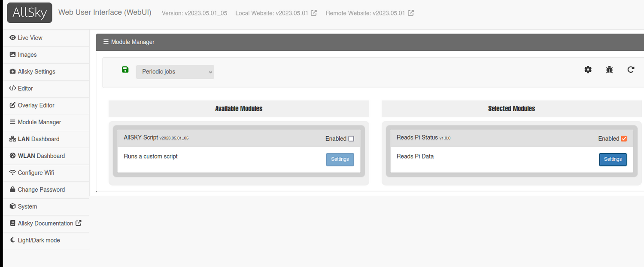Click external link icon after Local Website
This screenshot has width=644, height=267.
[314, 13]
